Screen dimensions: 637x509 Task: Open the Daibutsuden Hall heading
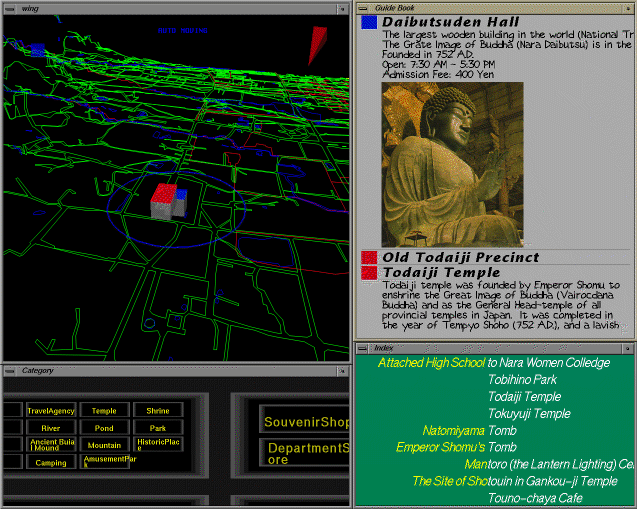(451, 22)
